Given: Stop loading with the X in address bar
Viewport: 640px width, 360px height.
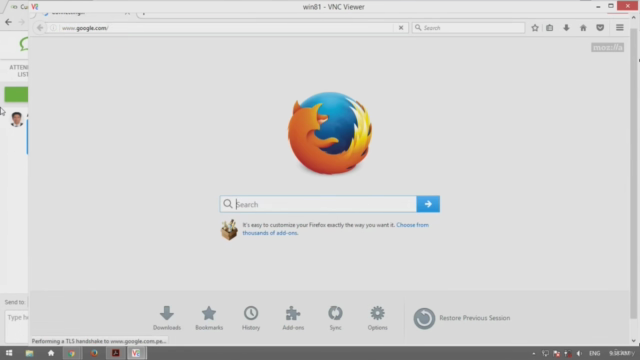Looking at the screenshot, I should coord(401,28).
